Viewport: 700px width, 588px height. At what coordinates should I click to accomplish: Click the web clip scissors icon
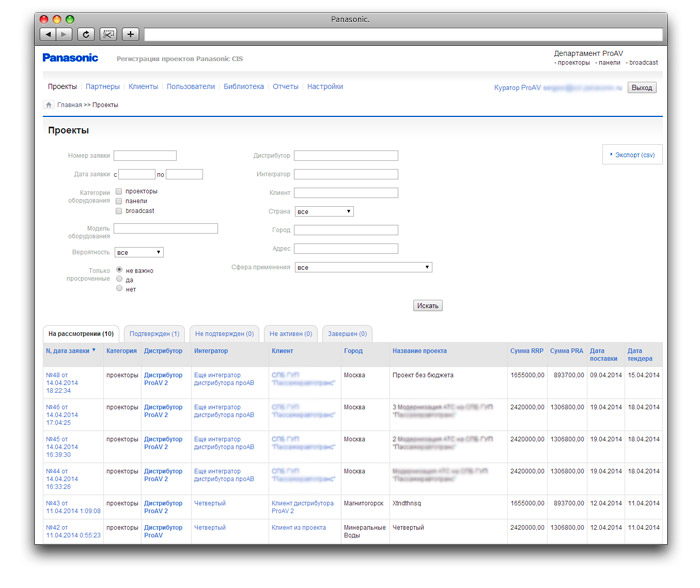[107, 34]
